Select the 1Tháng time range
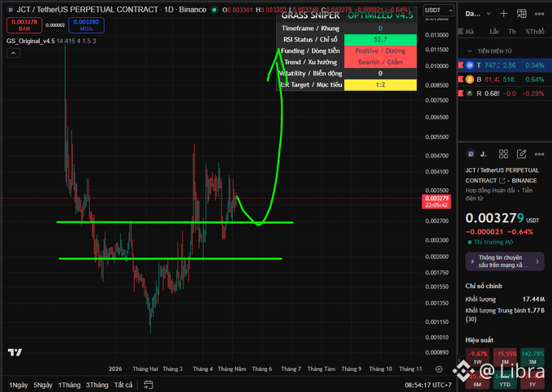This screenshot has width=552, height=392. point(69,385)
